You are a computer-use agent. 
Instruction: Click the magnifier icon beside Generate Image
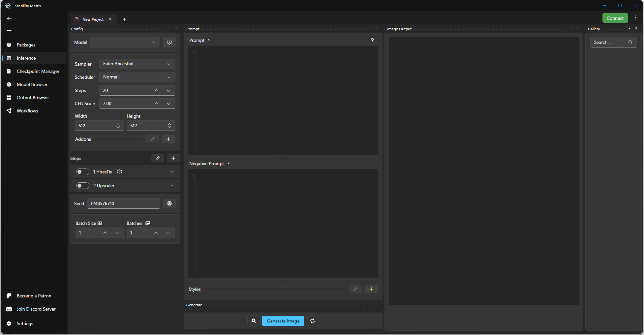[254, 321]
